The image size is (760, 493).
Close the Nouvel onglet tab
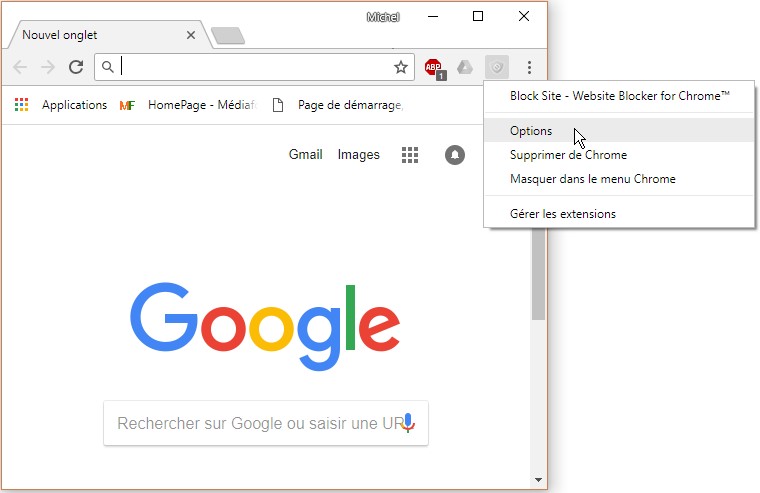point(191,35)
